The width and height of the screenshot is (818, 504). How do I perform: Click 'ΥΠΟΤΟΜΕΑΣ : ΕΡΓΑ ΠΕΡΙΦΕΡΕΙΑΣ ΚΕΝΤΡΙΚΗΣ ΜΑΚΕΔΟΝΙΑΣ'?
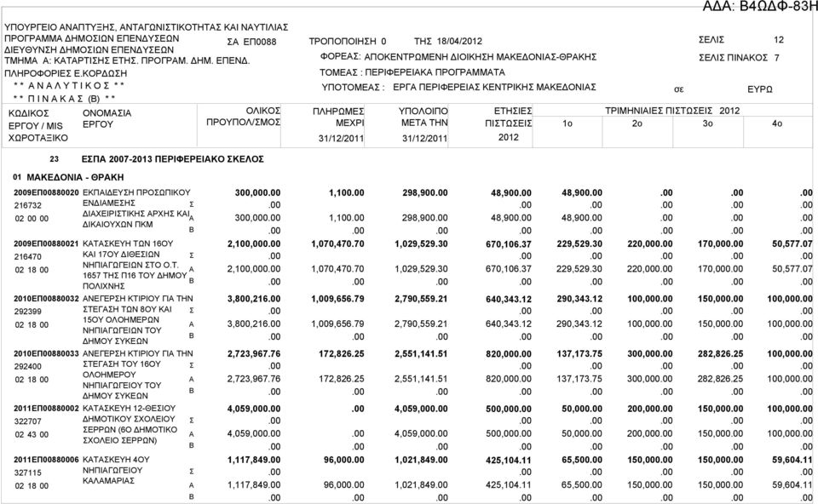pyautogui.click(x=459, y=87)
